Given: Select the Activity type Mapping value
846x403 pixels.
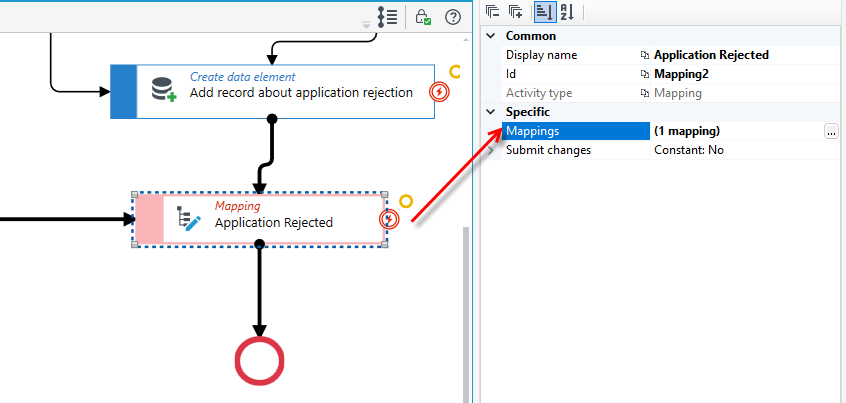Looking at the screenshot, I should [678, 93].
